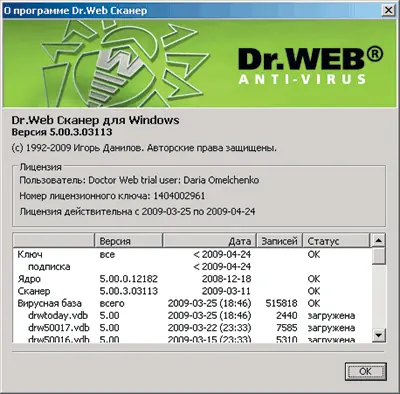Select the Ключ row

click(x=192, y=254)
